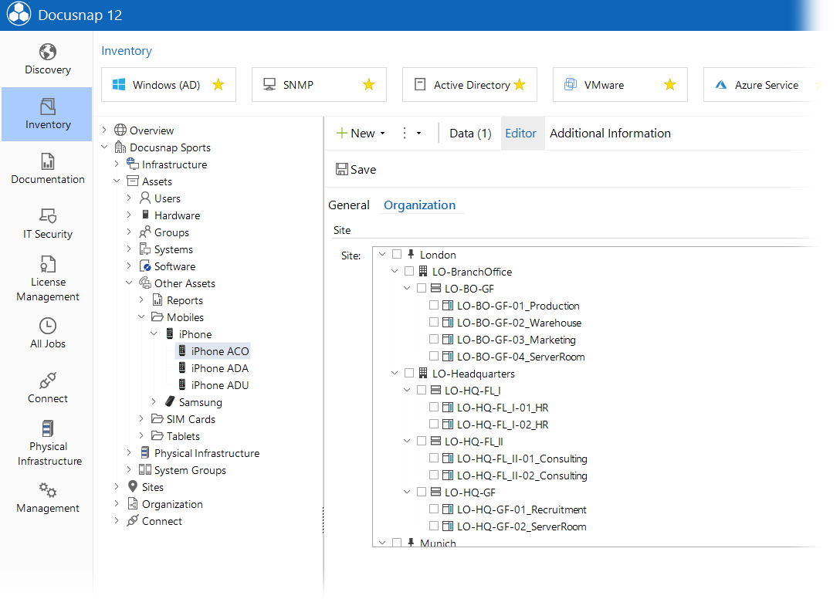
Task: Click the Sites location pin icon
Action: [133, 486]
